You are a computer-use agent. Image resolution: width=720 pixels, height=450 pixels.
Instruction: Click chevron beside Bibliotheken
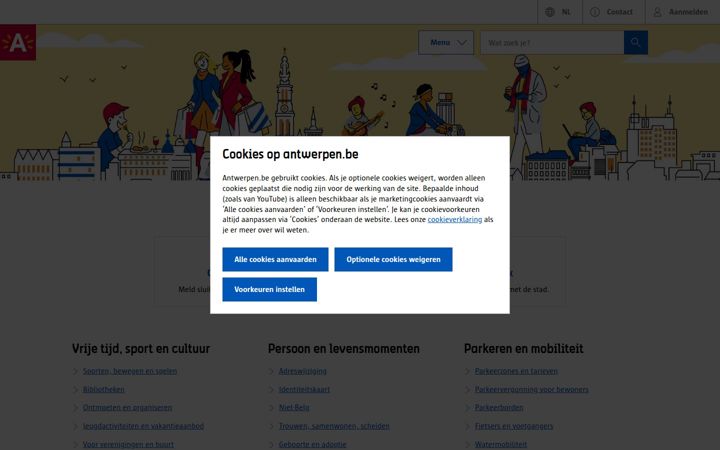(x=76, y=389)
